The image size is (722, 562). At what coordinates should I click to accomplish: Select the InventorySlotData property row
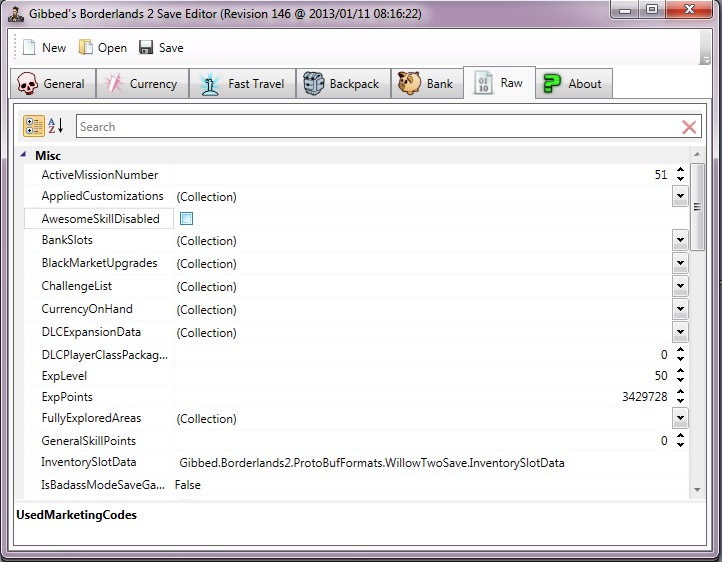click(356, 462)
